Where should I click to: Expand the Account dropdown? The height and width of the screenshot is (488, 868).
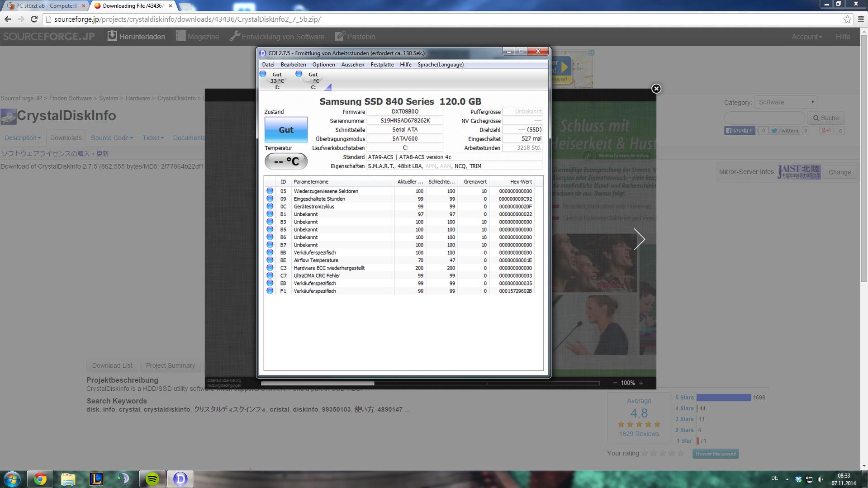[x=806, y=37]
